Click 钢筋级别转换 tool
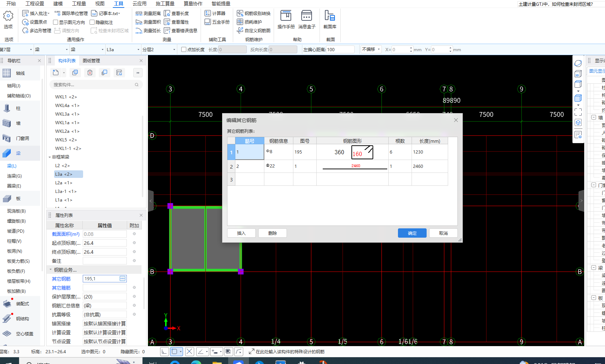This screenshot has height=364, width=605. click(254, 13)
